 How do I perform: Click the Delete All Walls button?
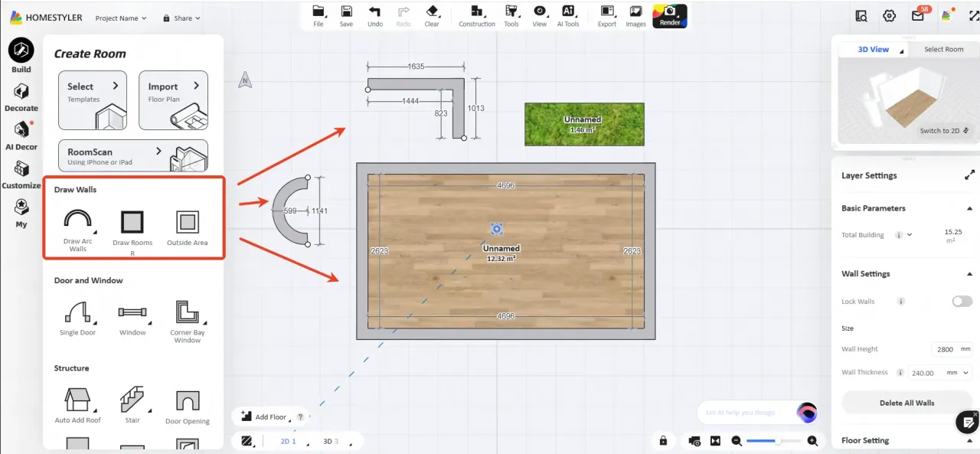click(x=906, y=403)
